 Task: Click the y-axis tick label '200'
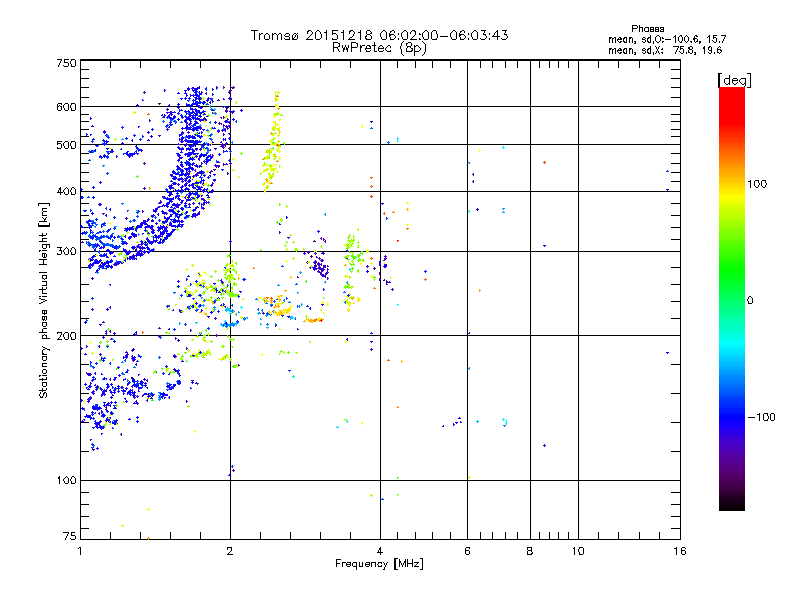point(66,336)
